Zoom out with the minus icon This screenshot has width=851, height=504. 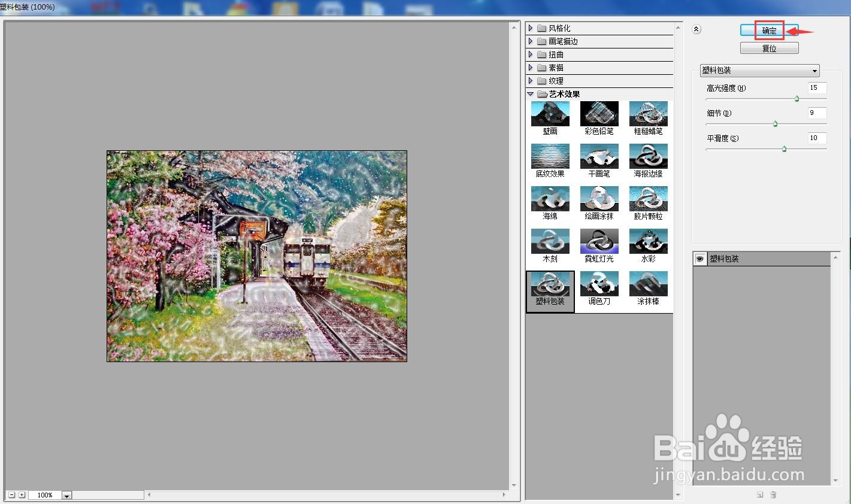(x=12, y=495)
